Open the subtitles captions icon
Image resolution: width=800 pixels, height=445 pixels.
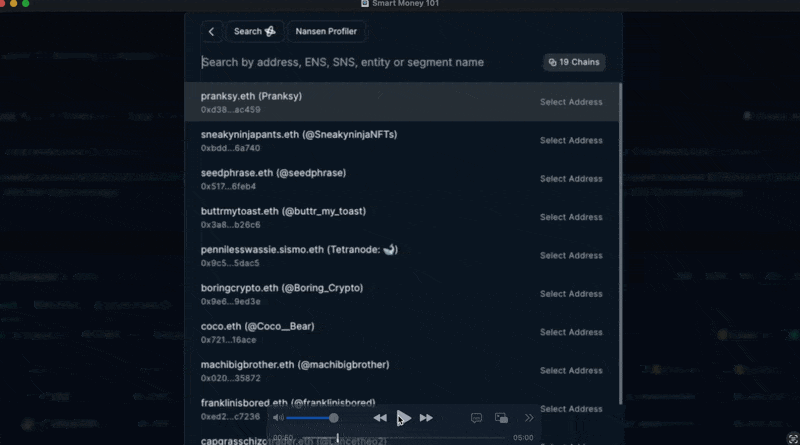click(476, 418)
